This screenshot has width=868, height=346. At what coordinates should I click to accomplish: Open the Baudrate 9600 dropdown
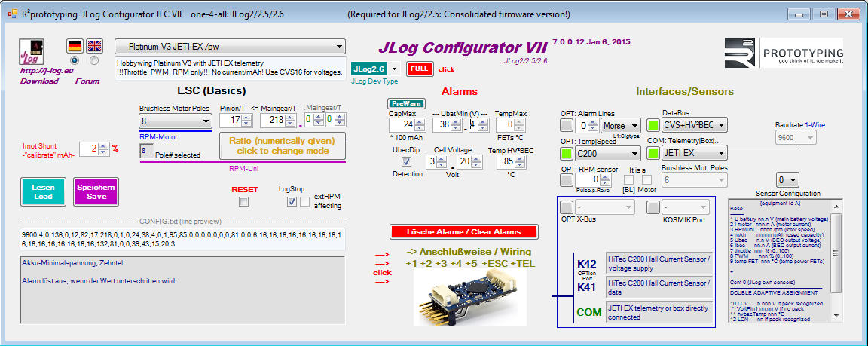pos(796,137)
